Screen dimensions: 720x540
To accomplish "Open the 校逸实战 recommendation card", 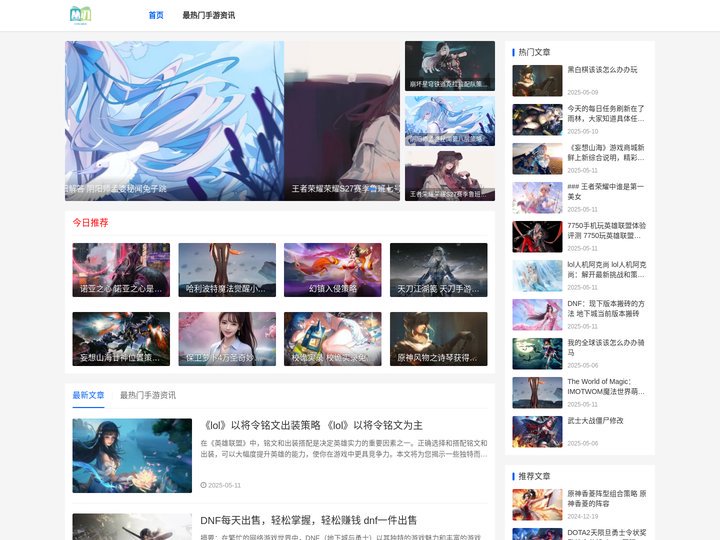I will (332, 339).
